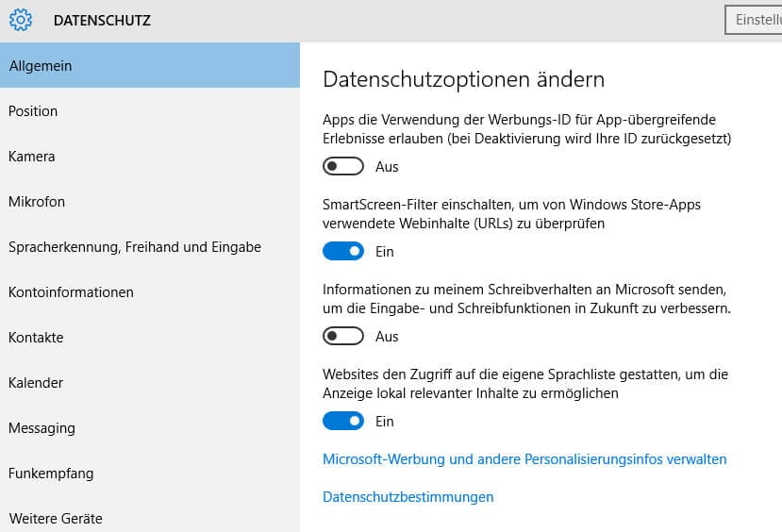This screenshot has height=532, width=782.
Task: Switch to the Kontakte section
Action: coord(36,338)
